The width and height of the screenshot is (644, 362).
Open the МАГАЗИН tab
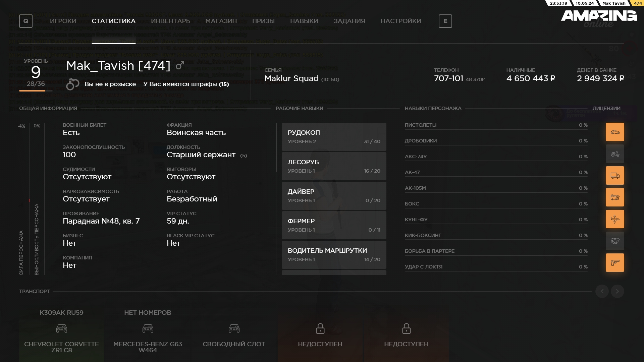click(x=221, y=21)
